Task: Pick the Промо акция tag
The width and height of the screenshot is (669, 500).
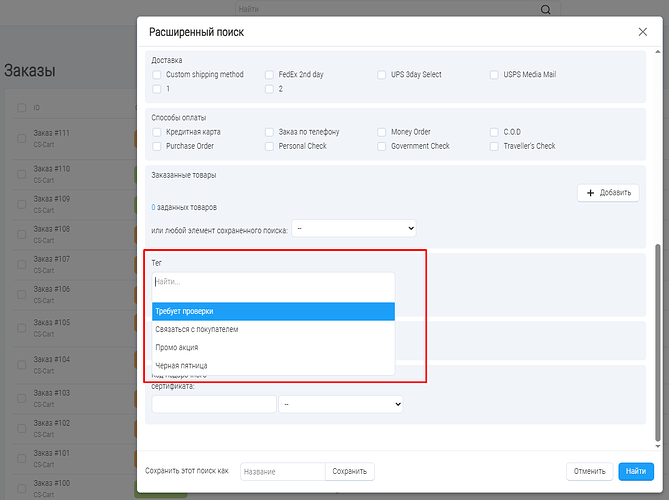Action: click(x=273, y=347)
